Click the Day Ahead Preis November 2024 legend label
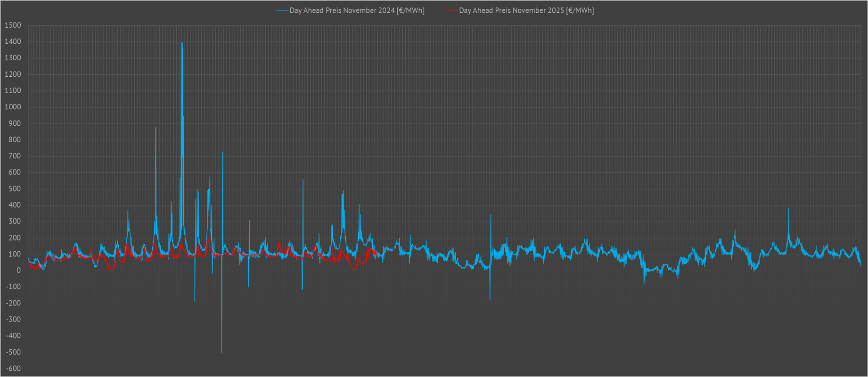This screenshot has height=377, width=868. pos(357,10)
